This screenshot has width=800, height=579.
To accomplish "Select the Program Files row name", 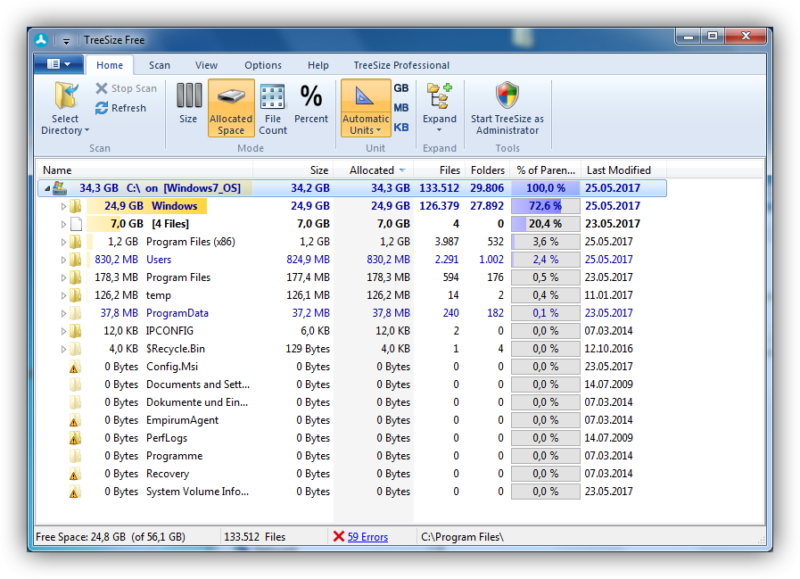I will tap(178, 278).
